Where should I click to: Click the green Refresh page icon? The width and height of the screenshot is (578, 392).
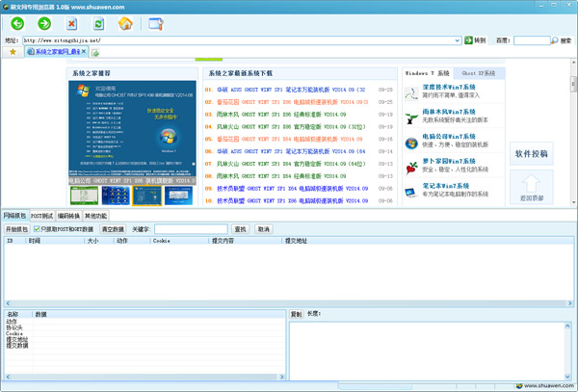coord(98,22)
